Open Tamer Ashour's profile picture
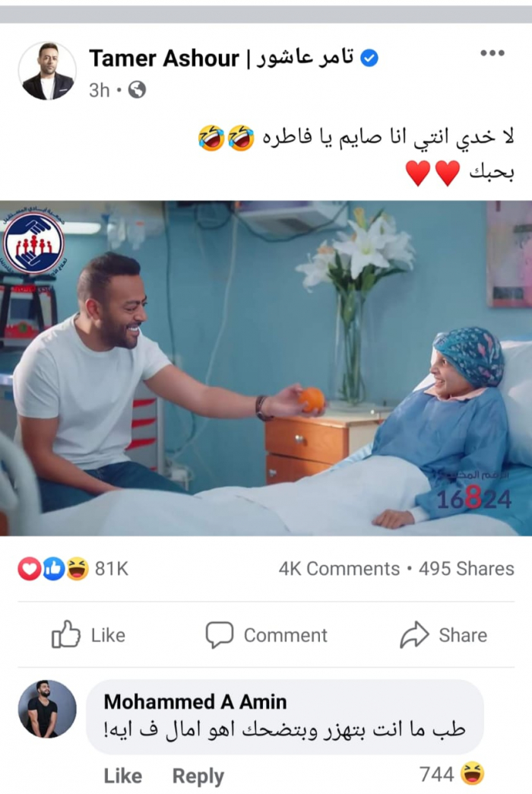This screenshot has height=794, width=532. coord(48,71)
